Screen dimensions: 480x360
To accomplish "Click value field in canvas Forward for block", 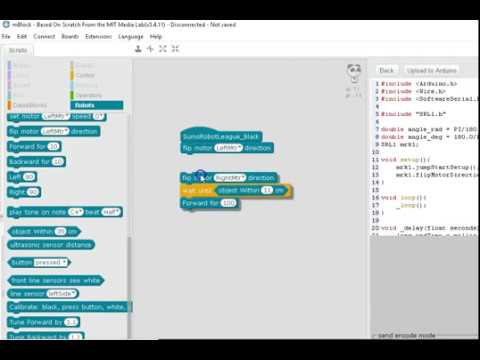I will 228,203.
